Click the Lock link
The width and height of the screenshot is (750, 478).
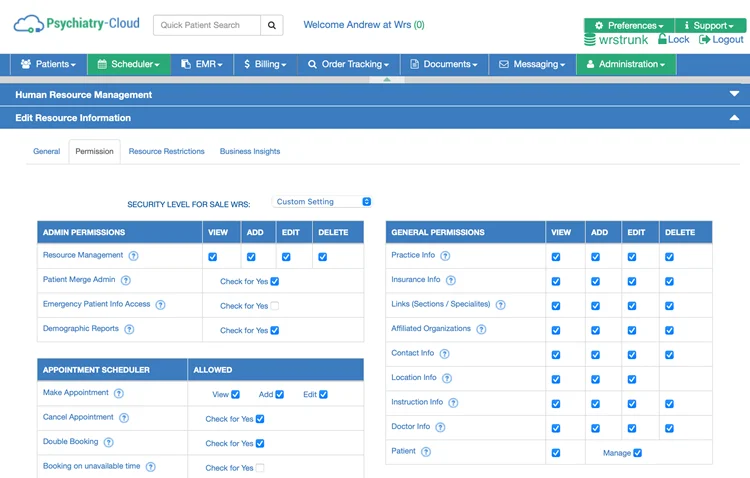[x=672, y=40]
